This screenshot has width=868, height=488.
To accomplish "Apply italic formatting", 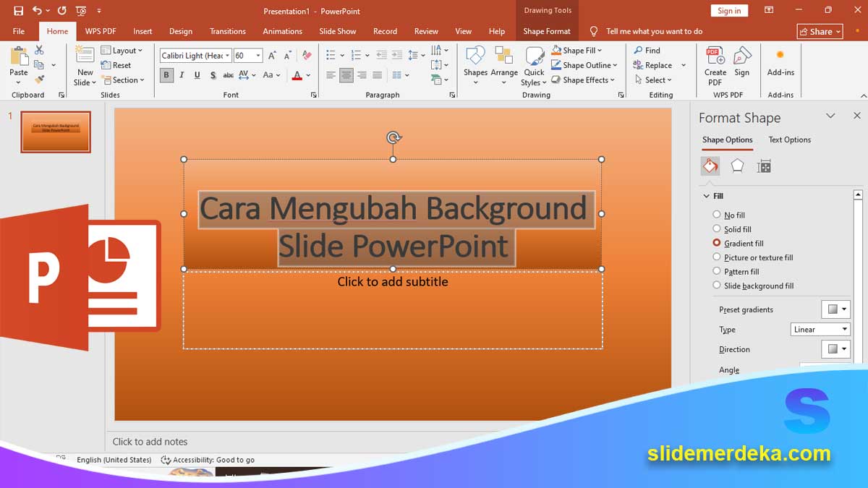I will pos(182,75).
